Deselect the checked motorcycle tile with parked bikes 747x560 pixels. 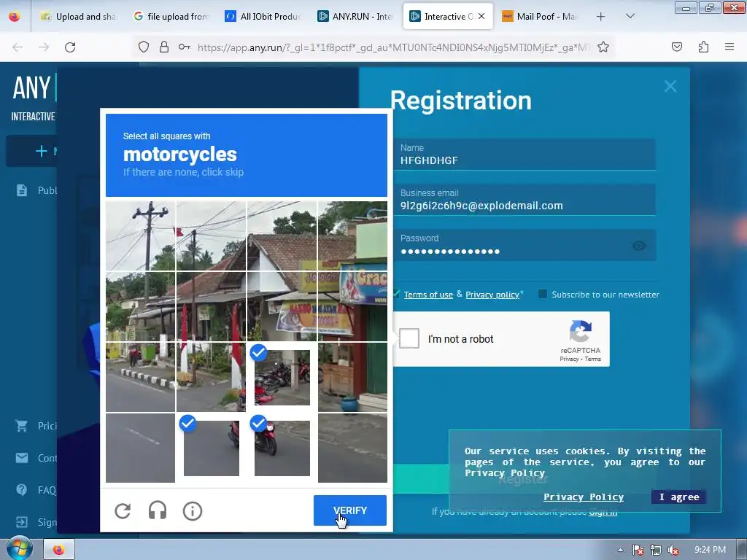282,377
